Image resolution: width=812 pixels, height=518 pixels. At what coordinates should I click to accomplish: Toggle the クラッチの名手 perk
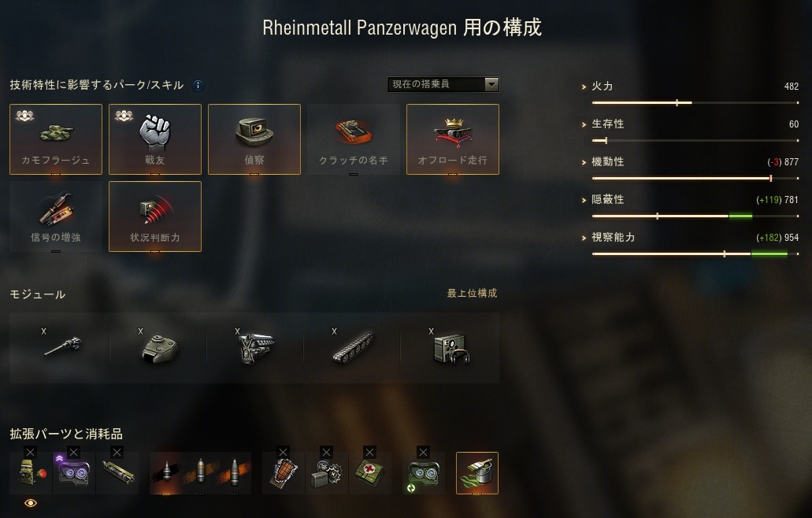pos(354,139)
